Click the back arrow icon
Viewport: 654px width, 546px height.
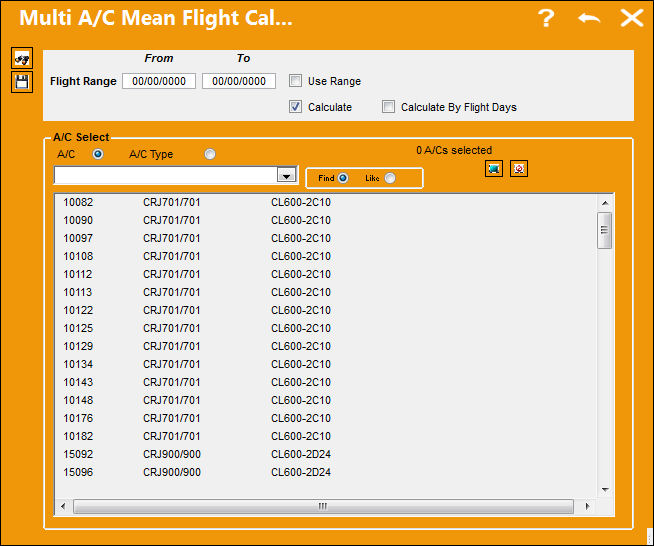pyautogui.click(x=589, y=18)
